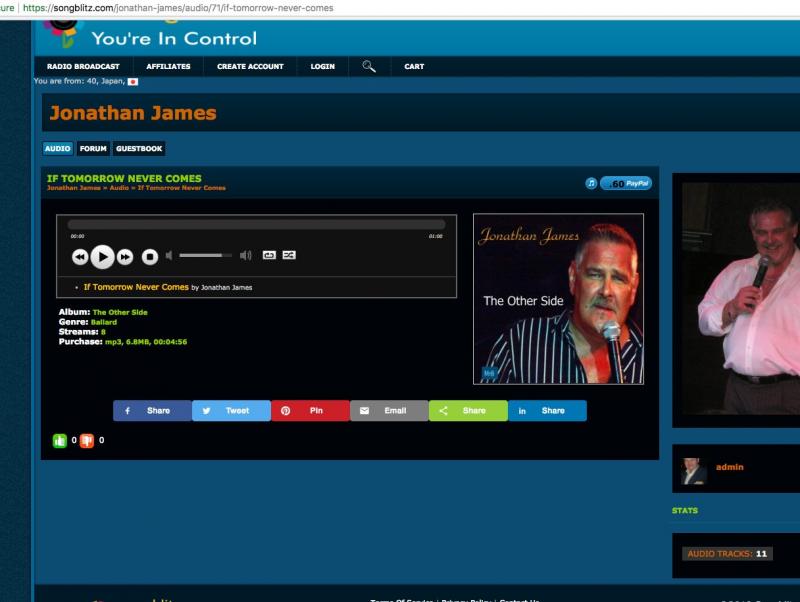Click The Other Side album cover thumbnail
Image resolution: width=800 pixels, height=602 pixels.
558,299
